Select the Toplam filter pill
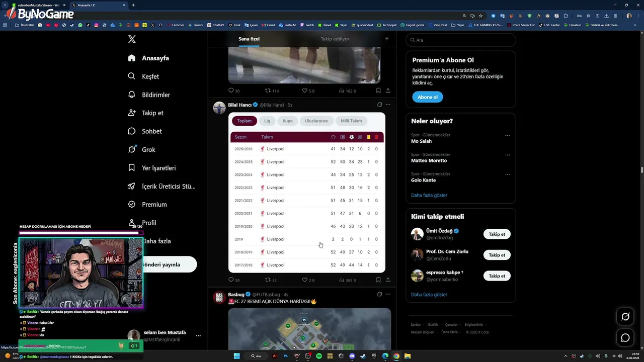 tap(245, 121)
